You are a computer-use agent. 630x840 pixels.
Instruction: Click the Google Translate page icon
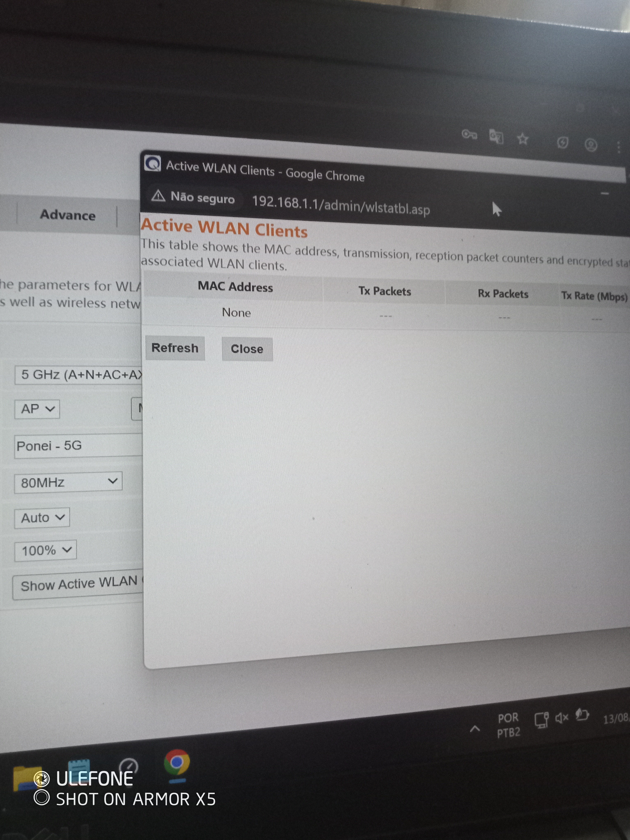[496, 137]
